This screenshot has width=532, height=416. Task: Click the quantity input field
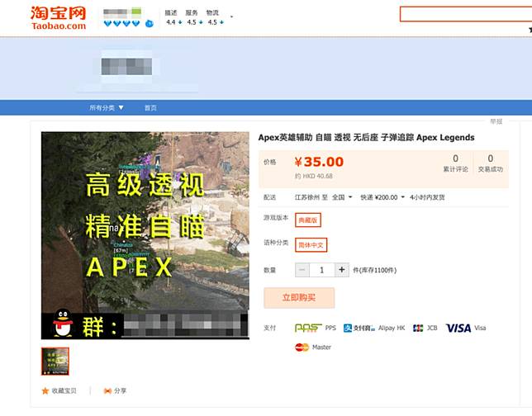(x=321, y=270)
